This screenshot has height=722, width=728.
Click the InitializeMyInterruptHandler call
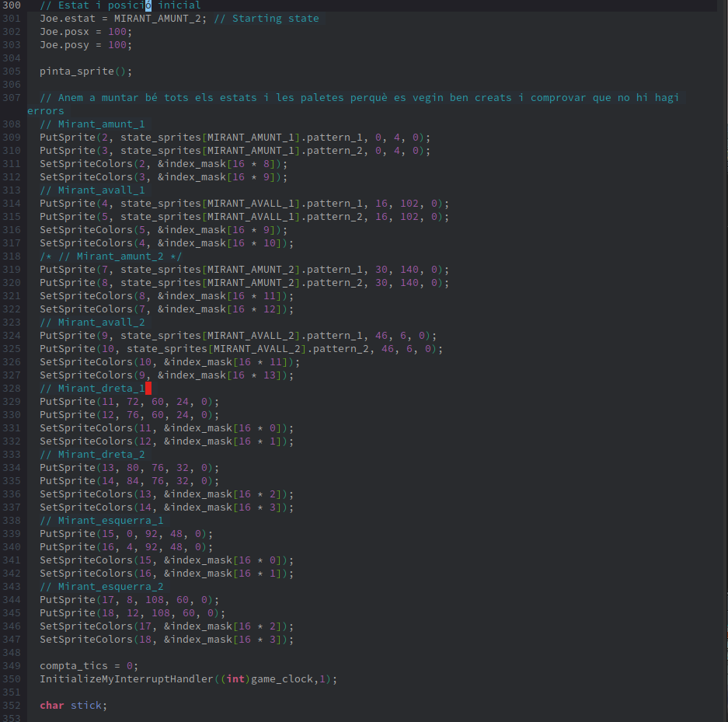tap(189, 679)
